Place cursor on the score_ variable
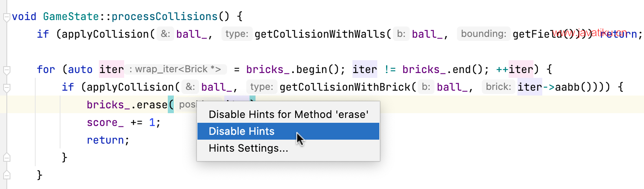The height and width of the screenshot is (189, 644). click(105, 122)
